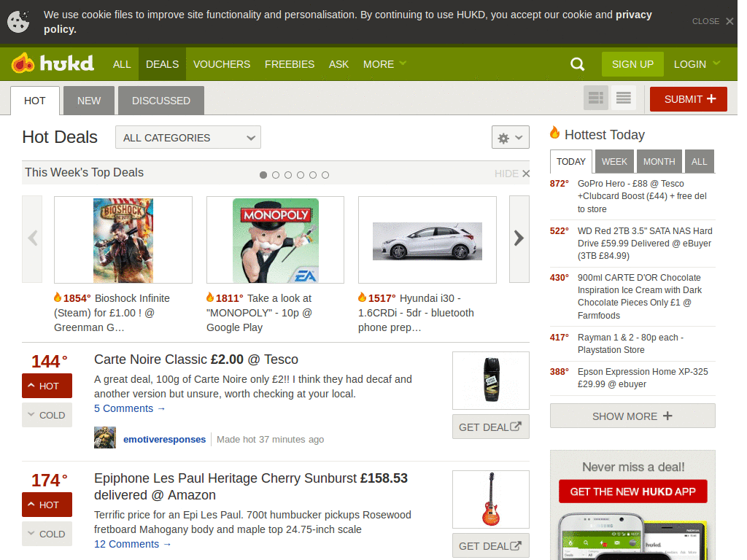The image size is (747, 560).
Task: Select first carousel page dot
Action: (263, 175)
